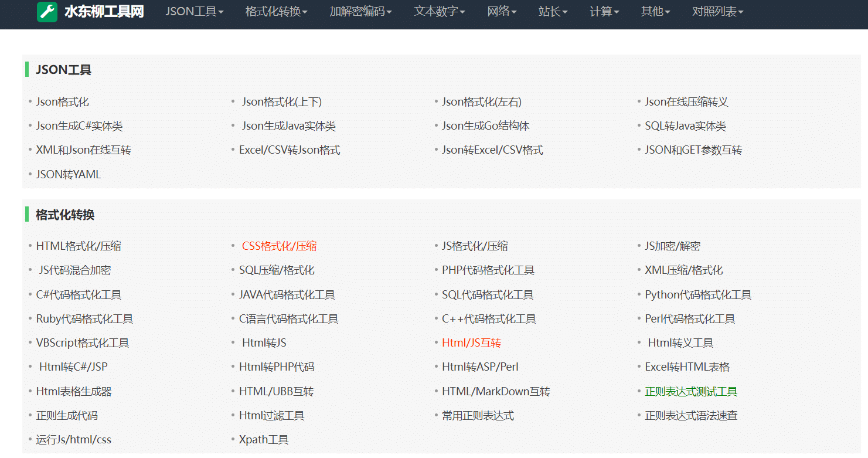Open the Json格式化 tool link

[62, 102]
